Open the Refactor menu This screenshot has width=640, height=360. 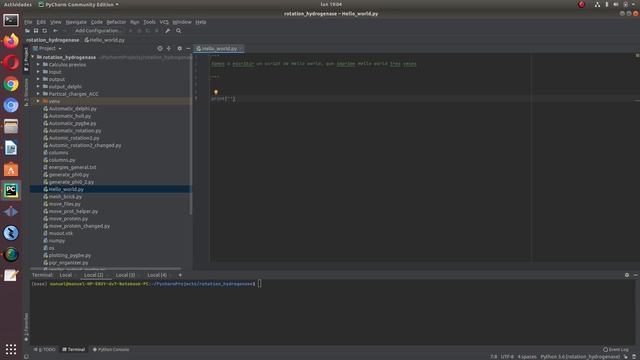pos(116,22)
